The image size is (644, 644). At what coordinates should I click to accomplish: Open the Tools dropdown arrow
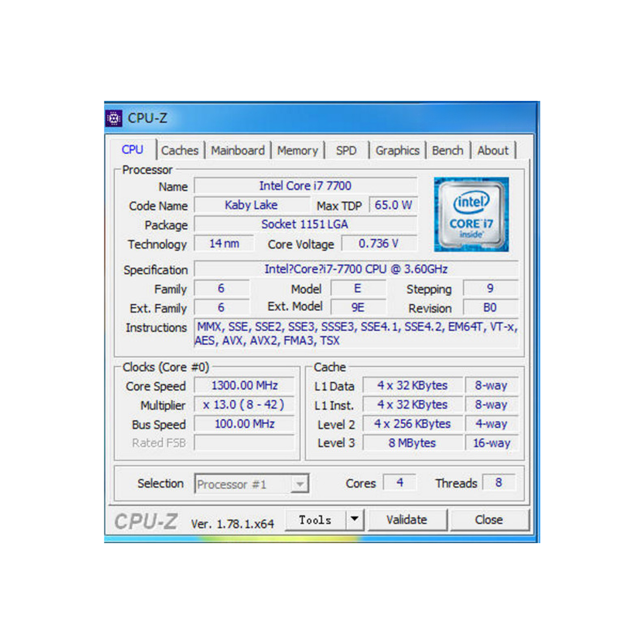pyautogui.click(x=354, y=519)
